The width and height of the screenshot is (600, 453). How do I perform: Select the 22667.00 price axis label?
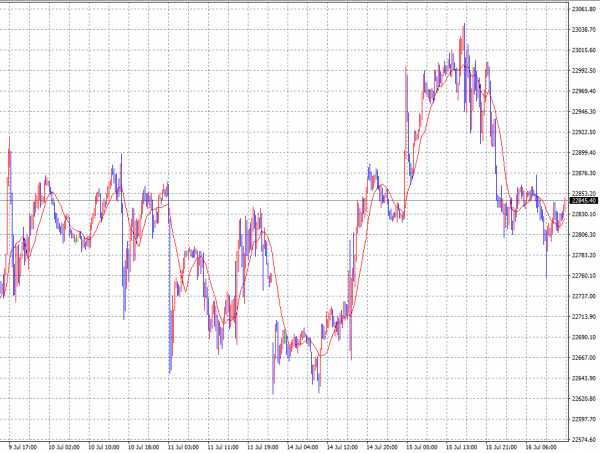(584, 358)
